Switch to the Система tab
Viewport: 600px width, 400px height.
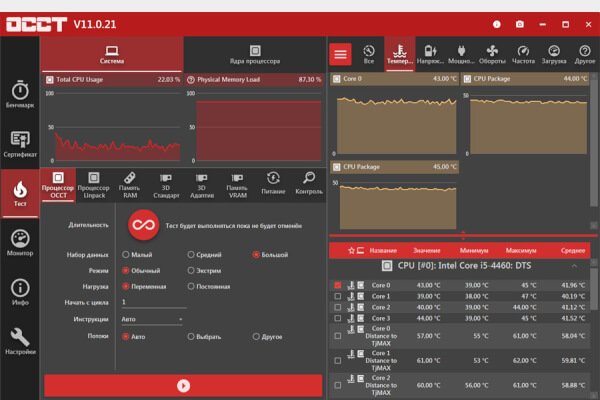pos(112,54)
